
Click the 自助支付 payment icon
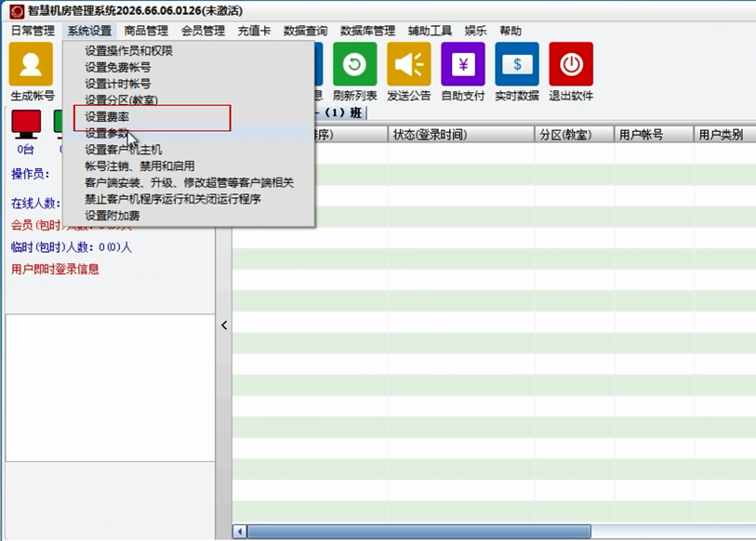click(462, 65)
